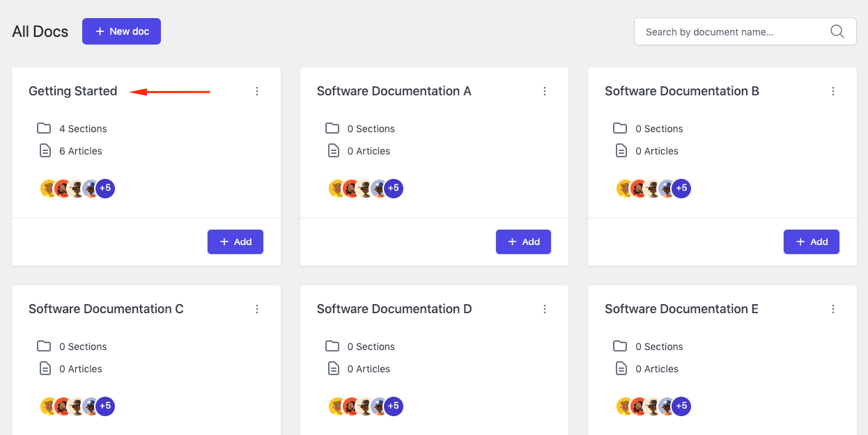Open Software Documentation C title
The width and height of the screenshot is (868, 435).
click(106, 309)
